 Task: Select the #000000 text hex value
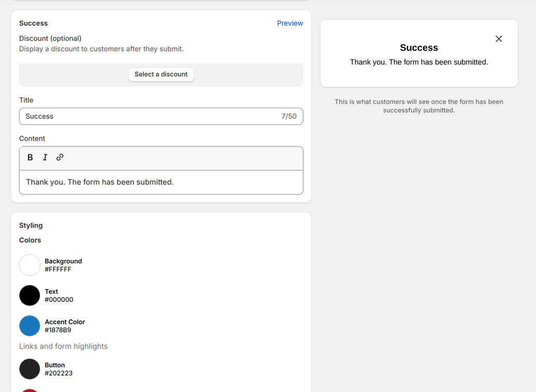(59, 300)
